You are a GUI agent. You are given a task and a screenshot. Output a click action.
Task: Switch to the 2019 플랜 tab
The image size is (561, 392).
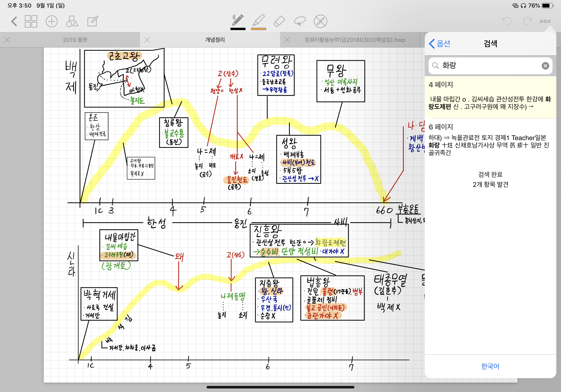pos(75,40)
